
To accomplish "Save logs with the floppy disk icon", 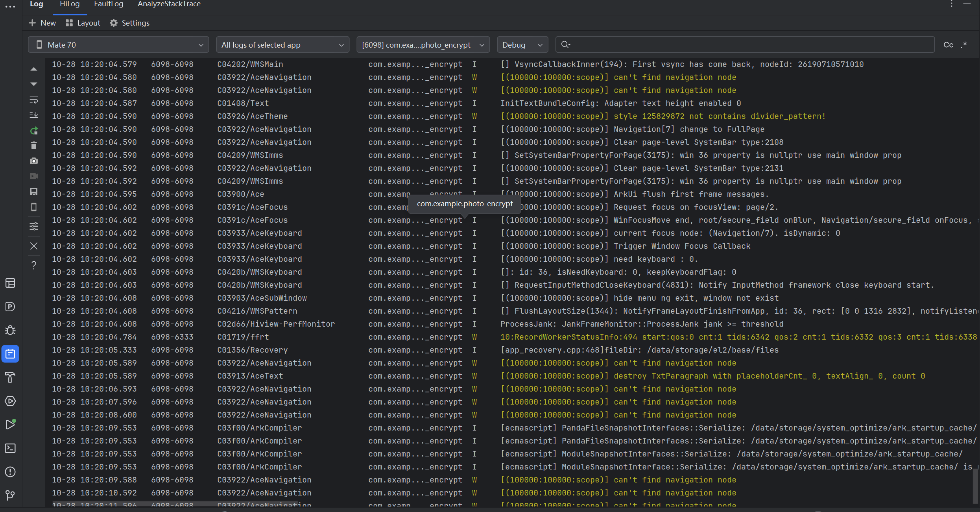I will (34, 192).
